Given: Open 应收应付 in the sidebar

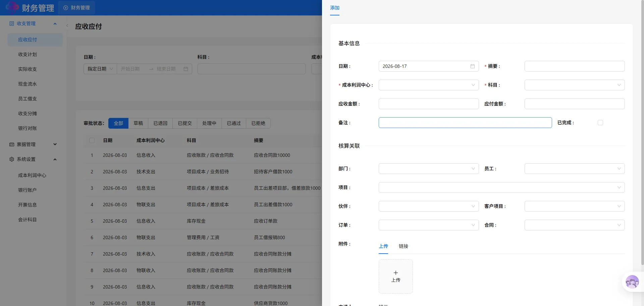Looking at the screenshot, I should click(x=35, y=40).
